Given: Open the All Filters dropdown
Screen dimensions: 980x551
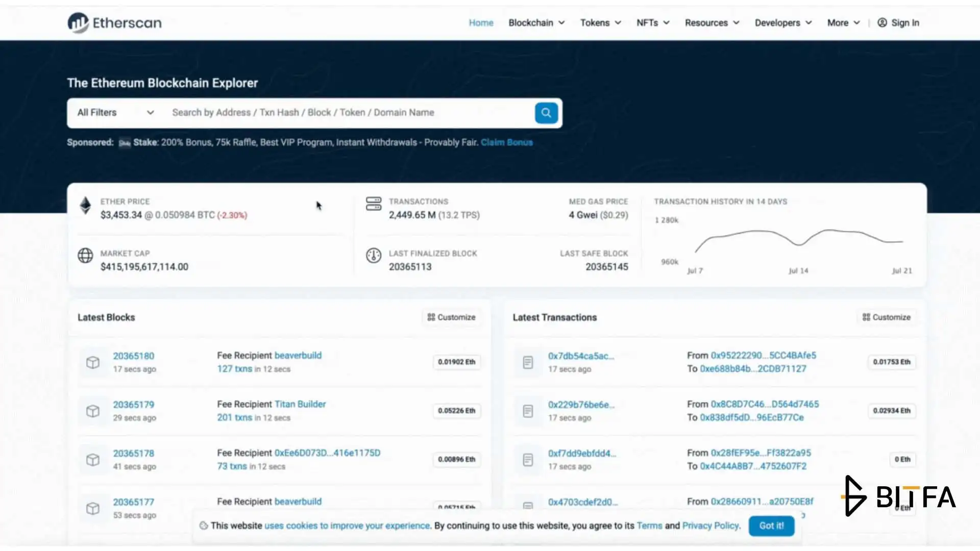Looking at the screenshot, I should point(115,113).
